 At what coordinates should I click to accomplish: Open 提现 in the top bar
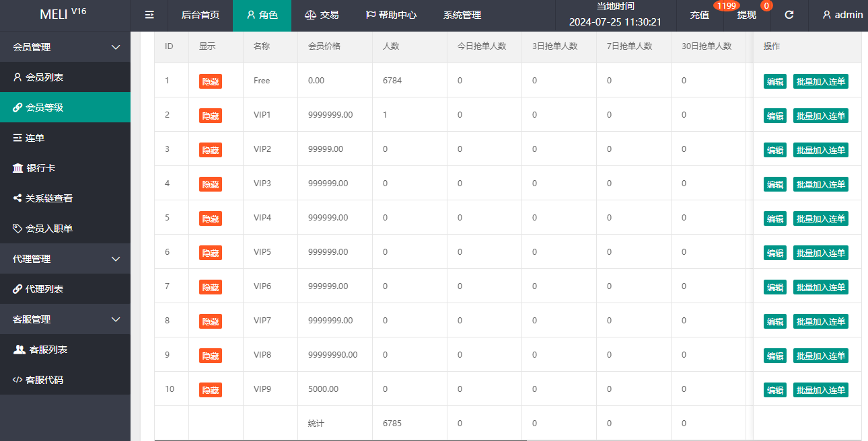pos(747,15)
